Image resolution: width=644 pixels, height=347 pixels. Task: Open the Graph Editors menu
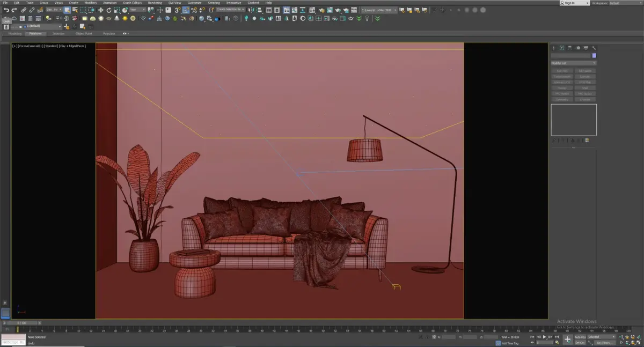coord(133,3)
